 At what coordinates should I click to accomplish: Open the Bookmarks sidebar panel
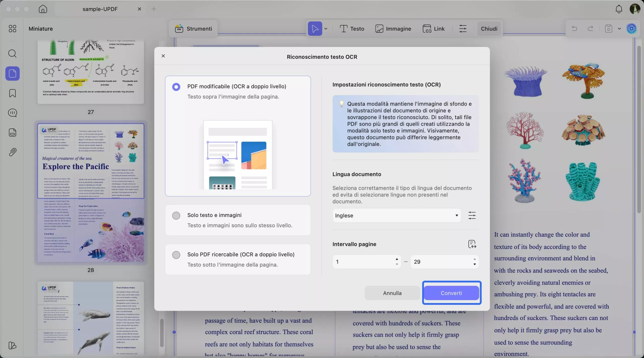coord(12,93)
